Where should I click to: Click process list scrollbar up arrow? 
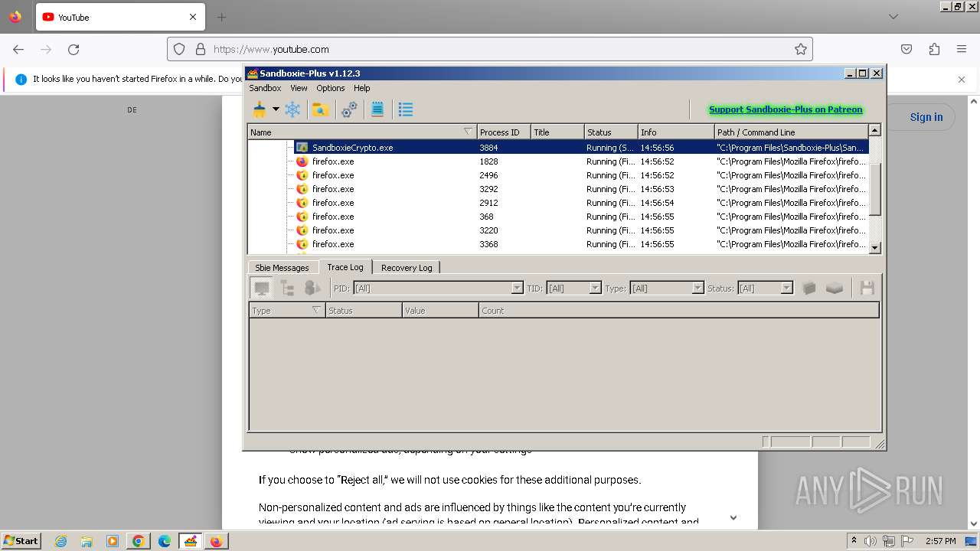pos(875,130)
